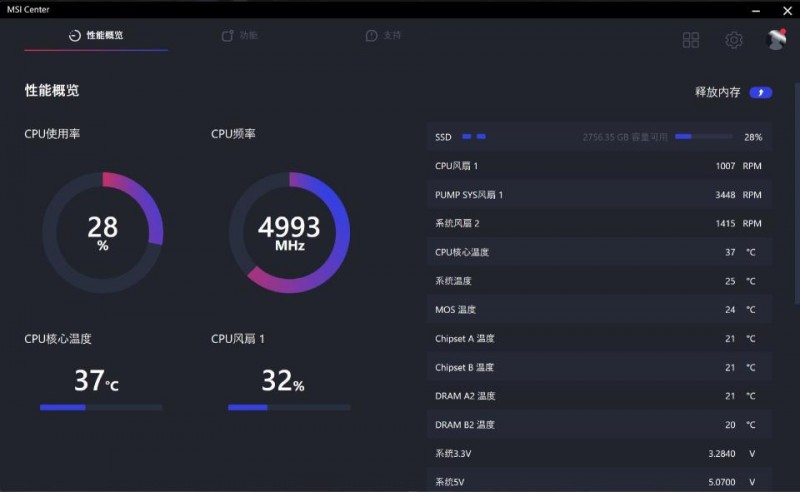Select the DRAM A2 温度 row
This screenshot has height=492, width=800.
click(x=599, y=396)
